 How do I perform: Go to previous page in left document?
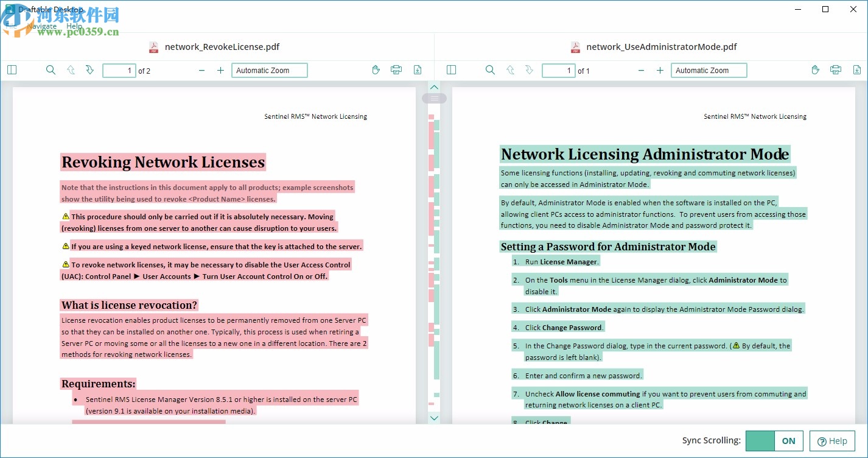pyautogui.click(x=71, y=70)
